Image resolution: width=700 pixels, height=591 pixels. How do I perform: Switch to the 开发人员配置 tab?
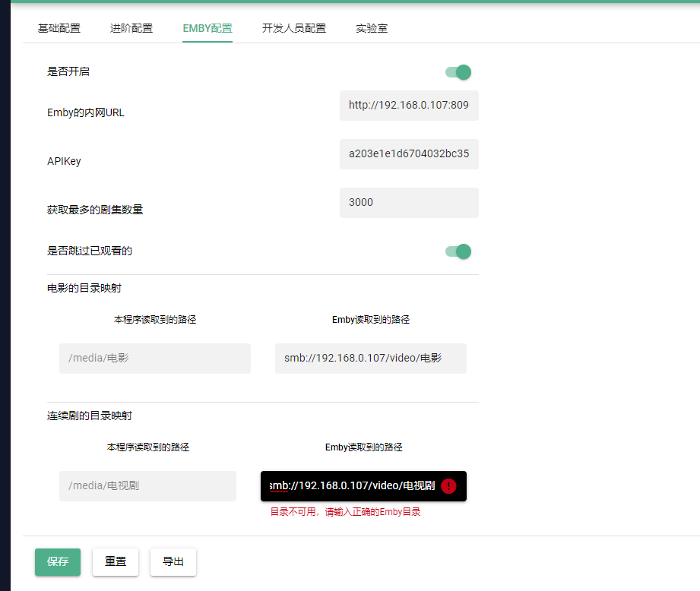293,28
